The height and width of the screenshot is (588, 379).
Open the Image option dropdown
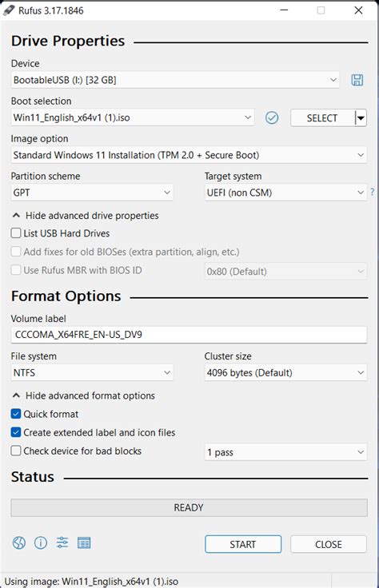click(x=189, y=155)
